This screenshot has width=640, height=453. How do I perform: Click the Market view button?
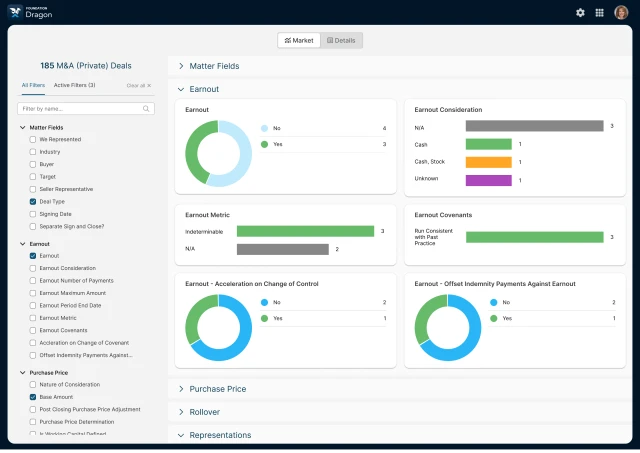299,40
